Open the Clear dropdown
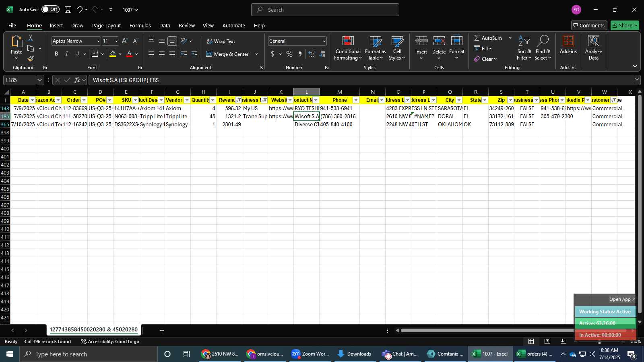 point(485,59)
